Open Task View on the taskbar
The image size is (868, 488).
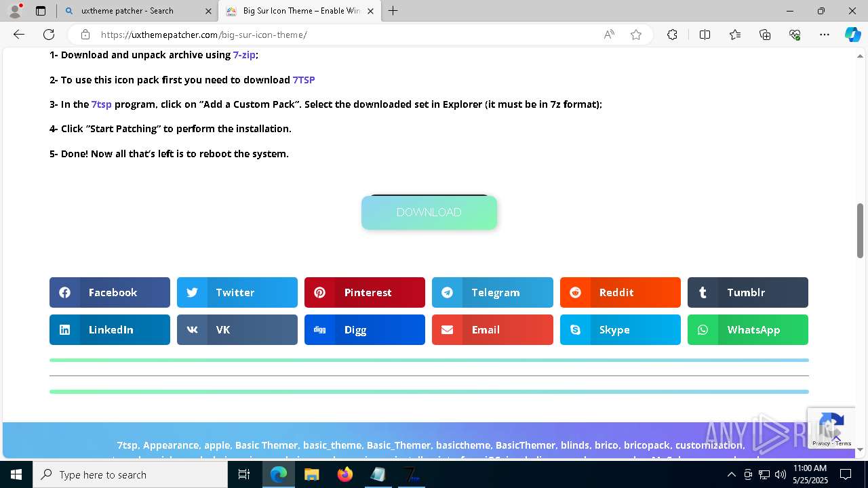tap(244, 474)
